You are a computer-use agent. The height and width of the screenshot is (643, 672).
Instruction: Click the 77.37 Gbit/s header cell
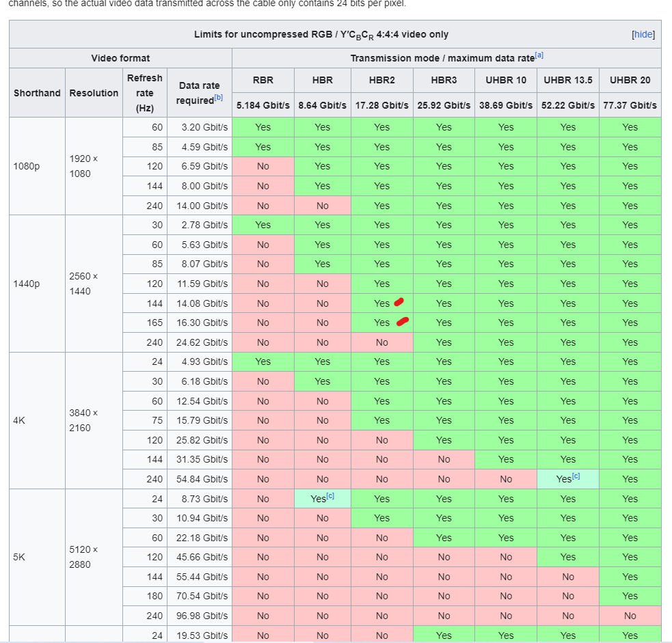(x=630, y=105)
